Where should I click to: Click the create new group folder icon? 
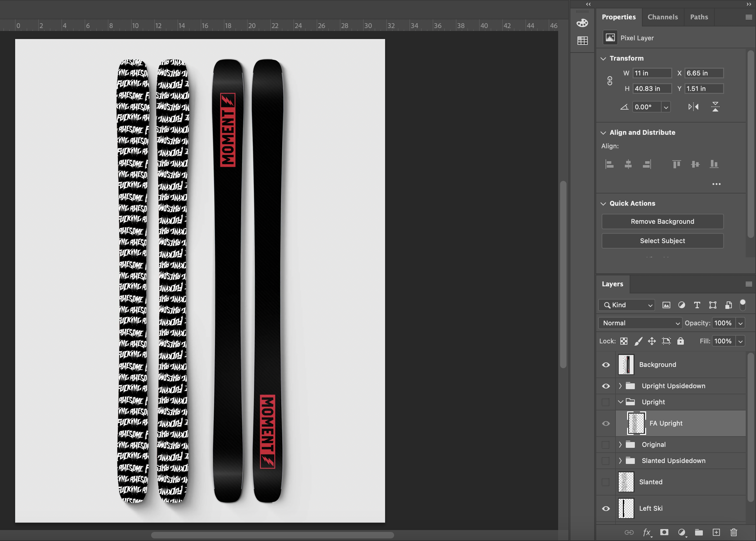pos(699,532)
